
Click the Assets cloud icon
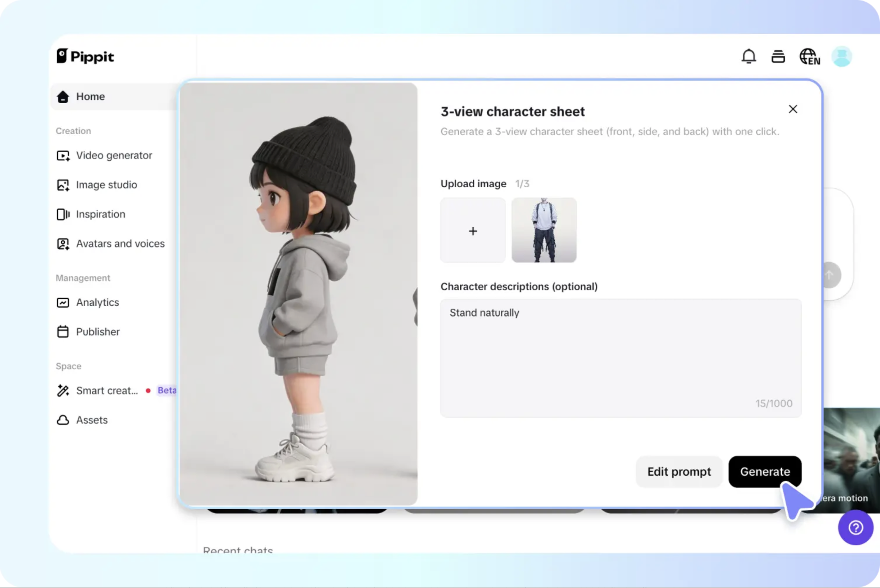click(x=63, y=420)
